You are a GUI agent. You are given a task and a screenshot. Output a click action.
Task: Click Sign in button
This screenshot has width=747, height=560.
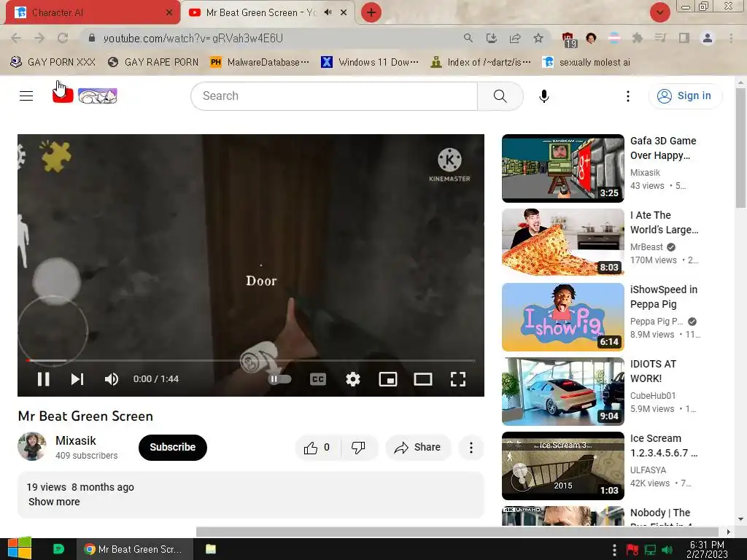685,96
